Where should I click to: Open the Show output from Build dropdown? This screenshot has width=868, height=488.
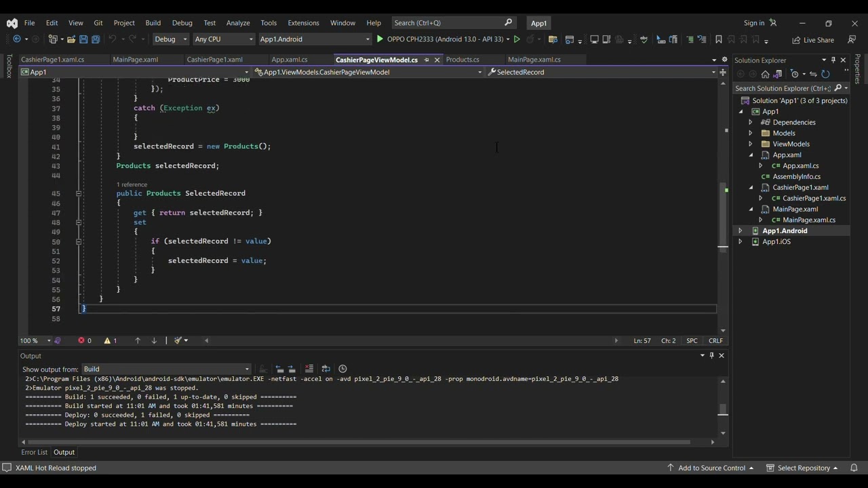click(166, 369)
